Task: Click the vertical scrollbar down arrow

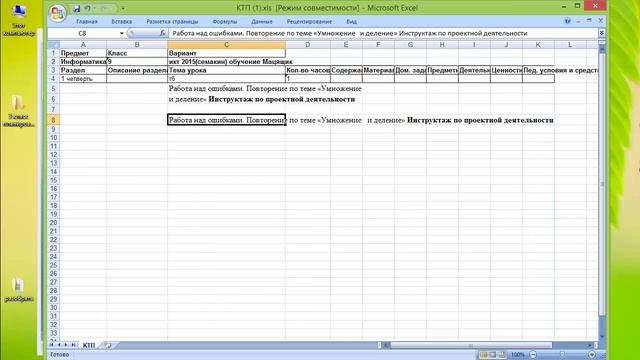Action: coord(602,337)
